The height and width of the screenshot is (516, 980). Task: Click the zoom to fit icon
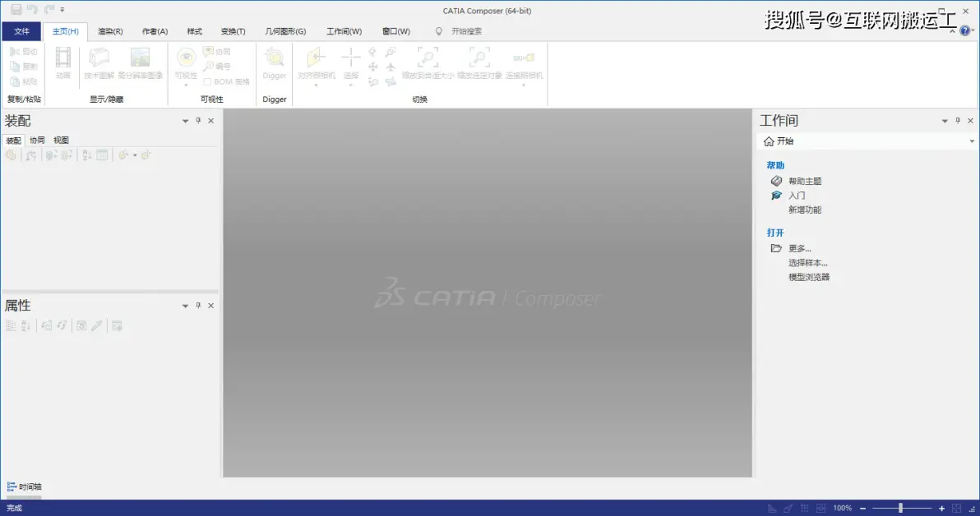click(x=428, y=58)
